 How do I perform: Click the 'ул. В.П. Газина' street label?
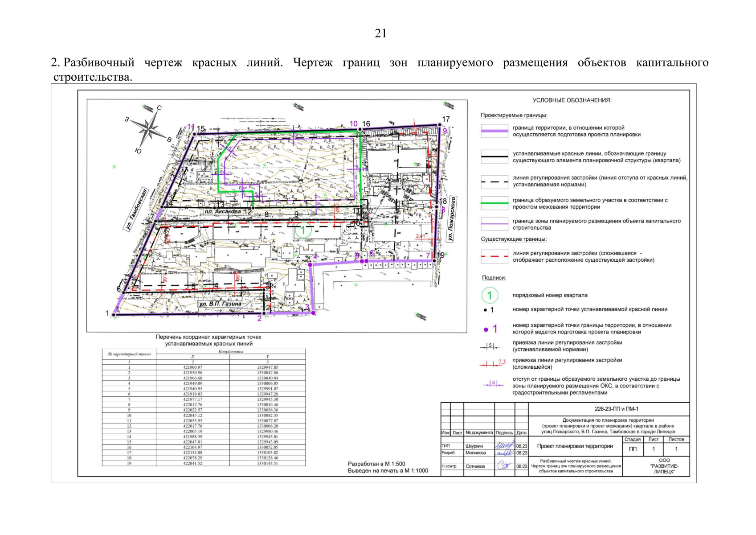(220, 304)
